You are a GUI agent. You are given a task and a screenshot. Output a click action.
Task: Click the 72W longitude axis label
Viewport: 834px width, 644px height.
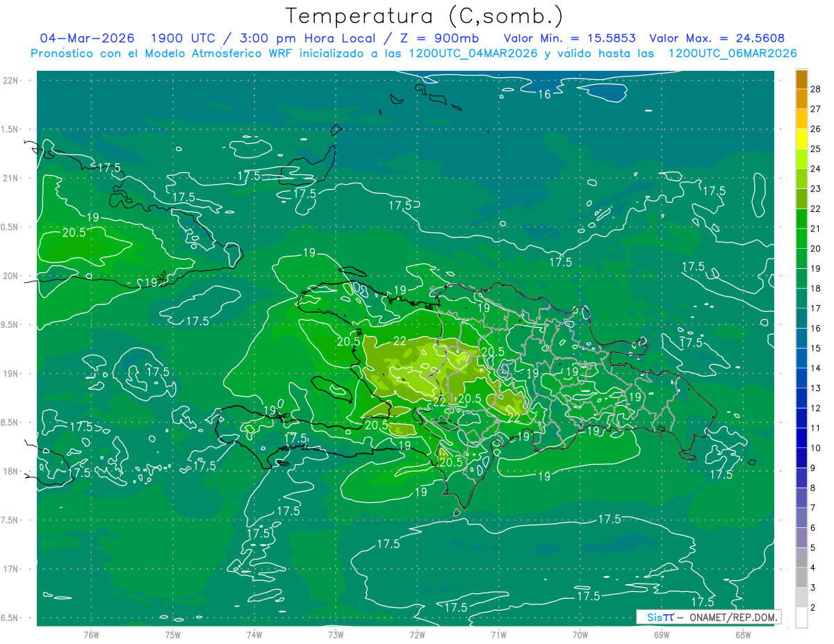tap(417, 634)
